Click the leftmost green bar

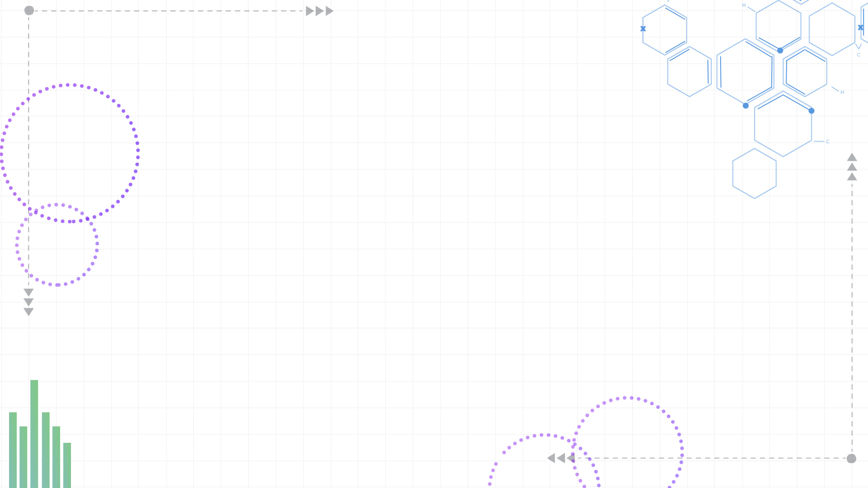pyautogui.click(x=13, y=450)
